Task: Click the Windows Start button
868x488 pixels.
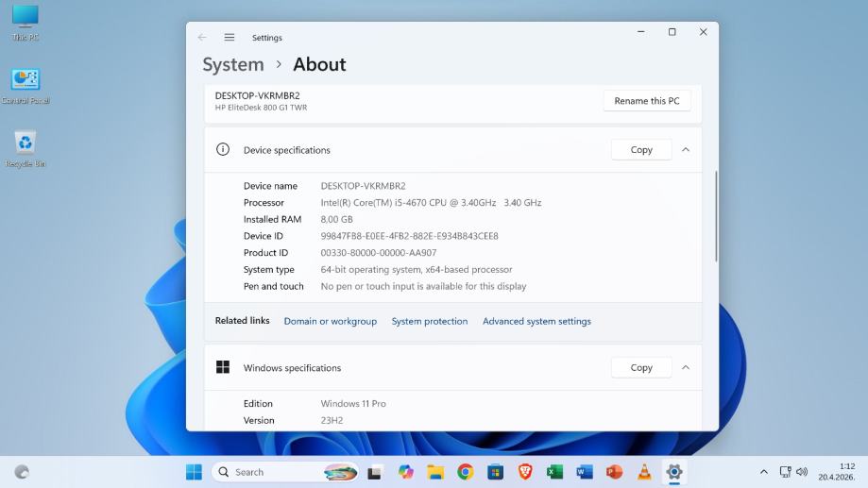Action: tap(194, 472)
